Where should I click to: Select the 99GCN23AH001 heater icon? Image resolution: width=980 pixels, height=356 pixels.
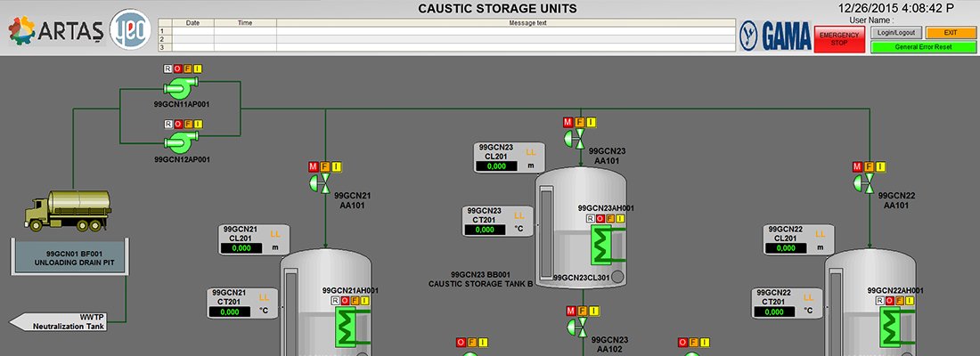point(608,242)
